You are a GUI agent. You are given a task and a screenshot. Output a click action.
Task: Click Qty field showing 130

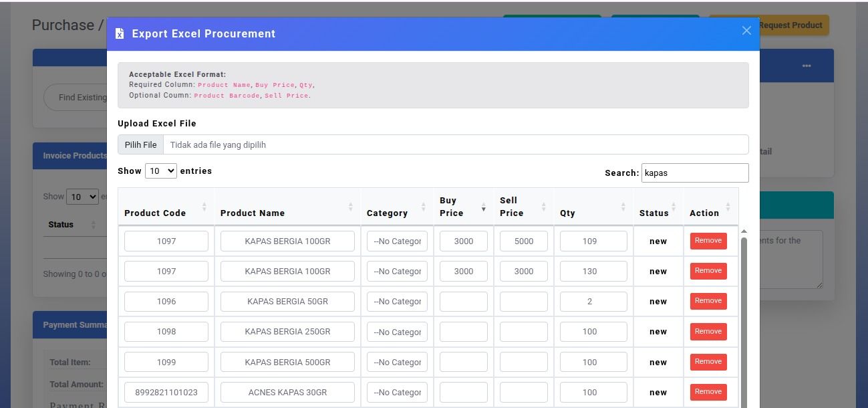coord(593,272)
